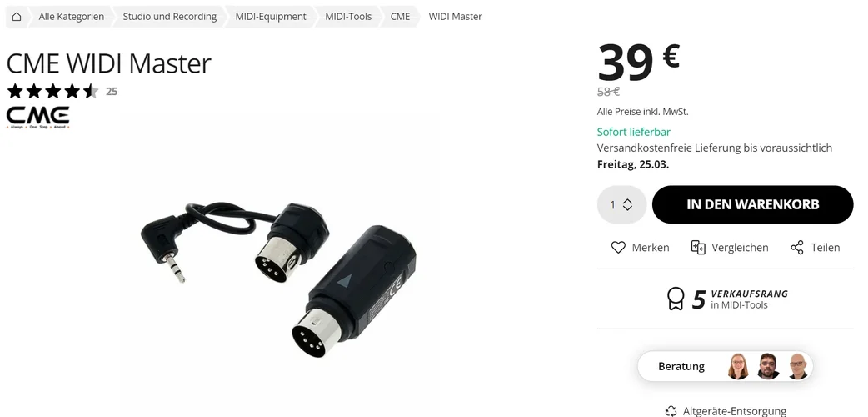Image resolution: width=868 pixels, height=417 pixels.
Task: Select the CME breadcrumb item
Action: click(x=400, y=17)
